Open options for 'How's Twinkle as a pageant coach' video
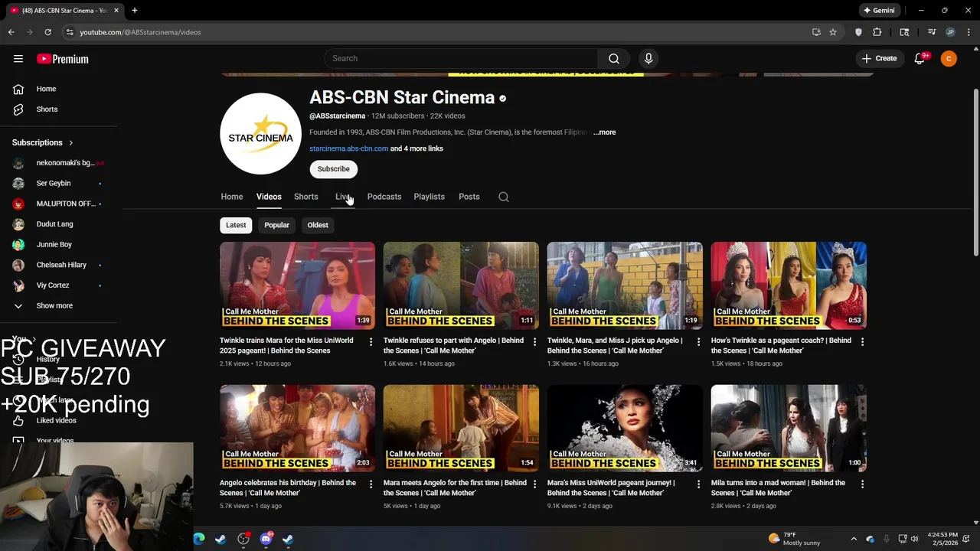This screenshot has width=980, height=551. pyautogui.click(x=862, y=341)
